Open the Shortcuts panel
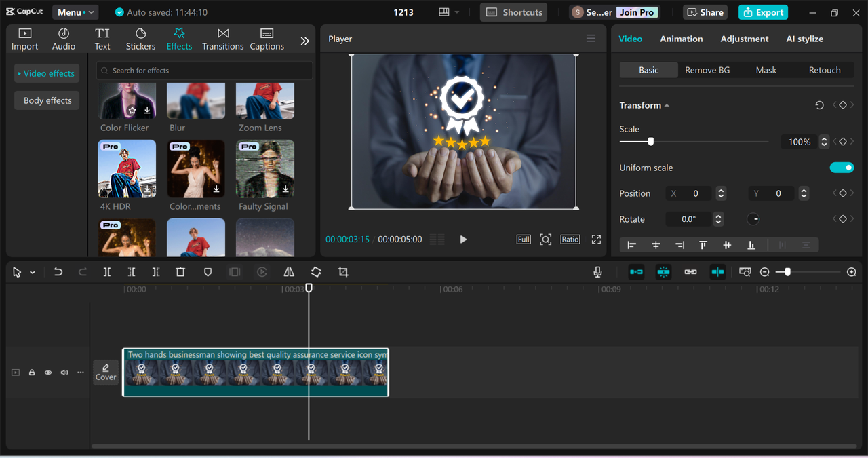Viewport: 868px width, 458px height. point(513,12)
